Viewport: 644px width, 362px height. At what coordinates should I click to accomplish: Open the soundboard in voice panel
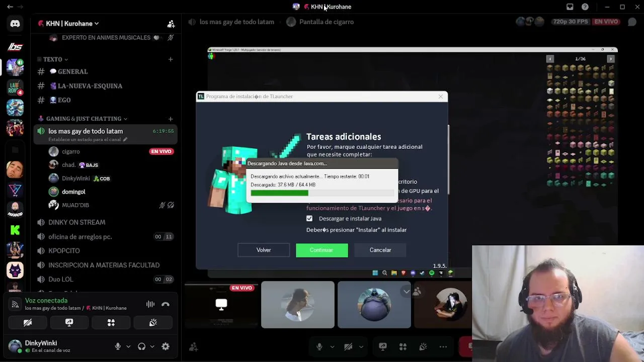(153, 323)
